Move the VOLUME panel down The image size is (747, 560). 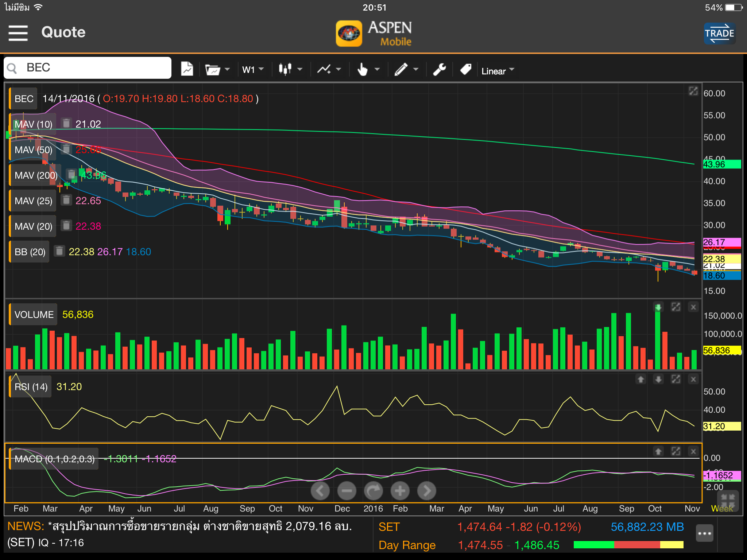coord(658,307)
